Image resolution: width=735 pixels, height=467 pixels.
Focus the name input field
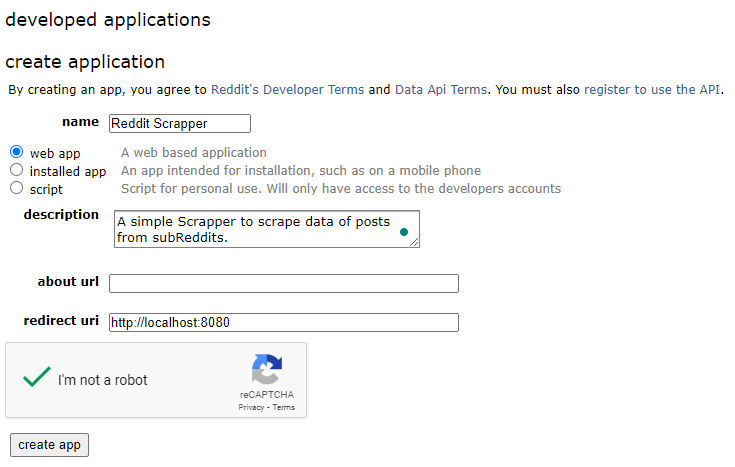tap(180, 124)
